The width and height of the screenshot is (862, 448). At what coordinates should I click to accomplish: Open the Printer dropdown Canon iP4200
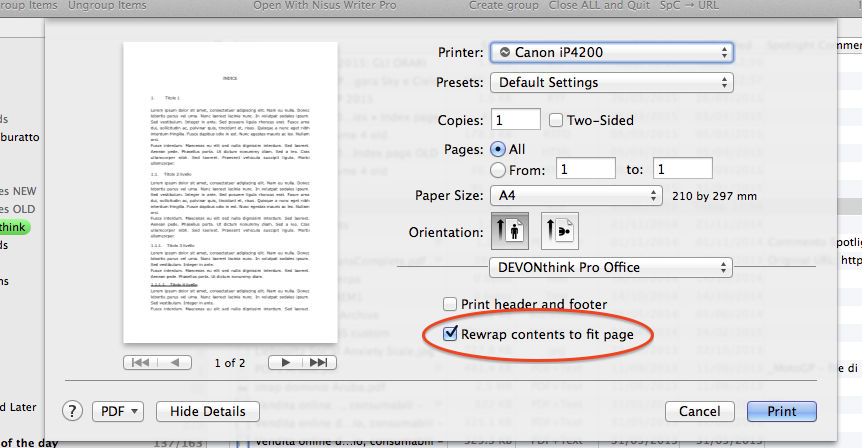pos(611,52)
